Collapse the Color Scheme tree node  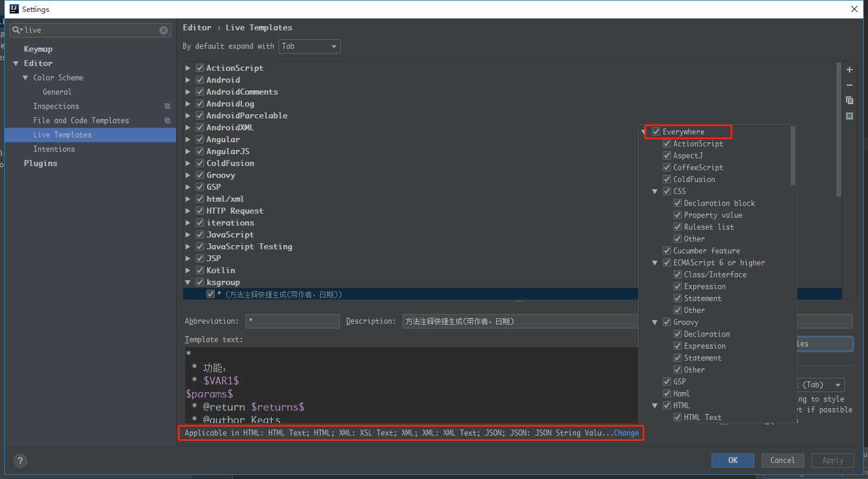26,77
